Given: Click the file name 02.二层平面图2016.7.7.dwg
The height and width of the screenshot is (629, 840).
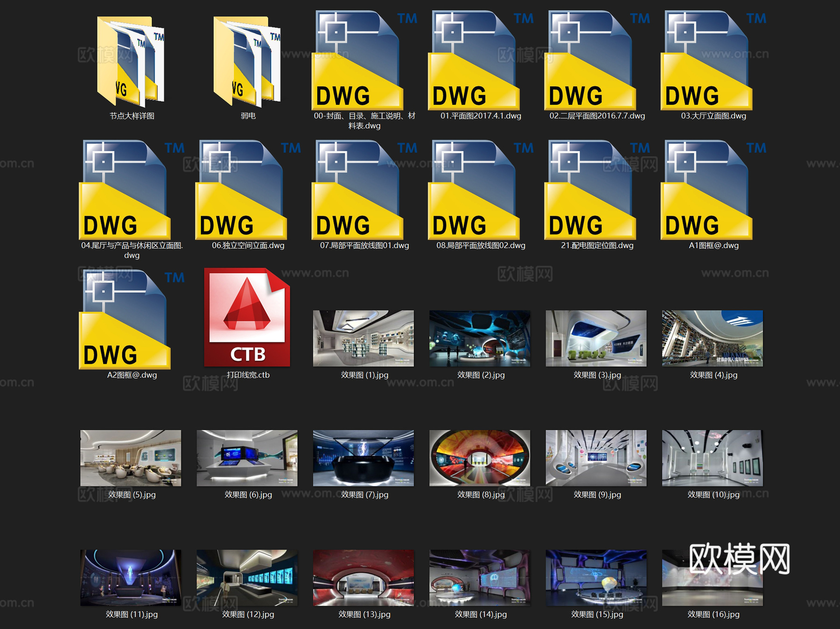Looking at the screenshot, I should 597,116.
